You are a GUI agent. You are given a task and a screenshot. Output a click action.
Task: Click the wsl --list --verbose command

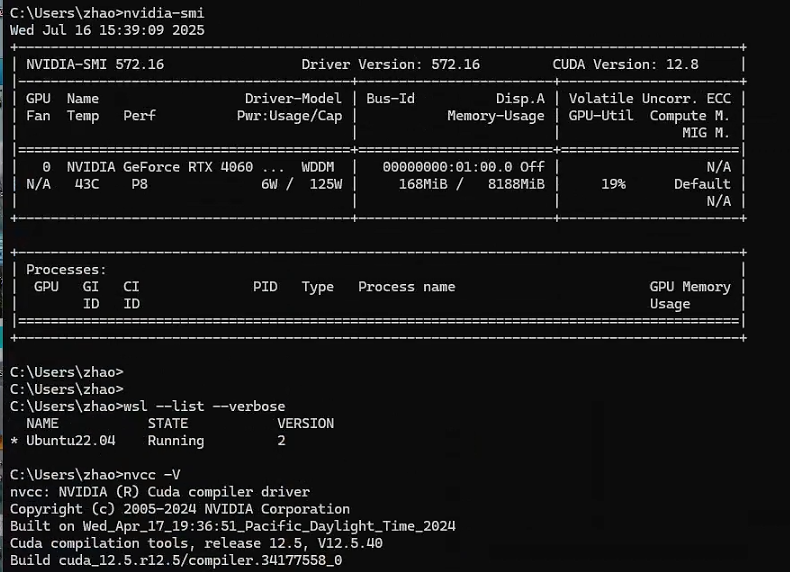coord(204,406)
